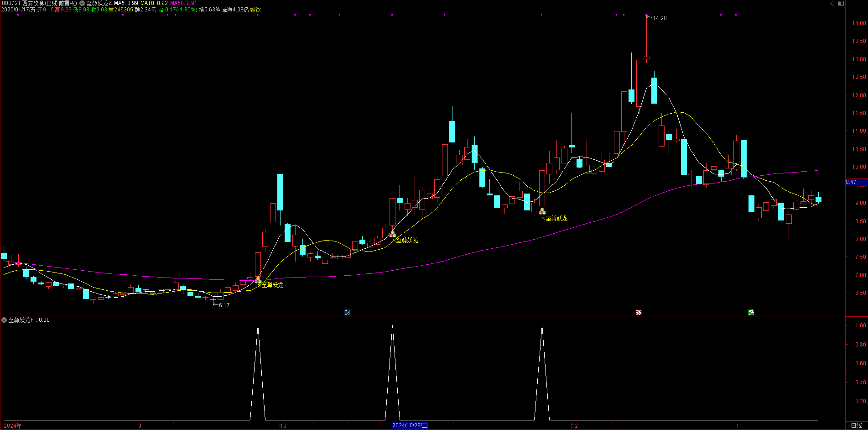This screenshot has height=430, width=868.
Task: Click the month 10 axis label
Action: pyautogui.click(x=283, y=426)
